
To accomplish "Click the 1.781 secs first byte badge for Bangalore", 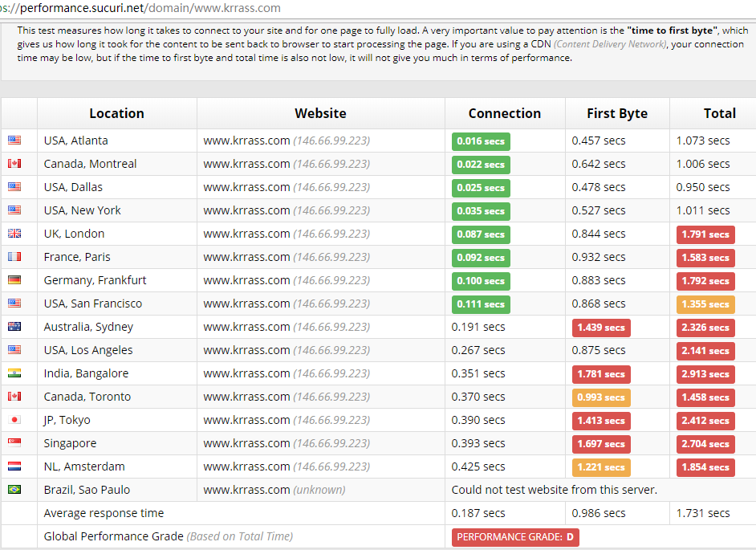I will tap(601, 374).
